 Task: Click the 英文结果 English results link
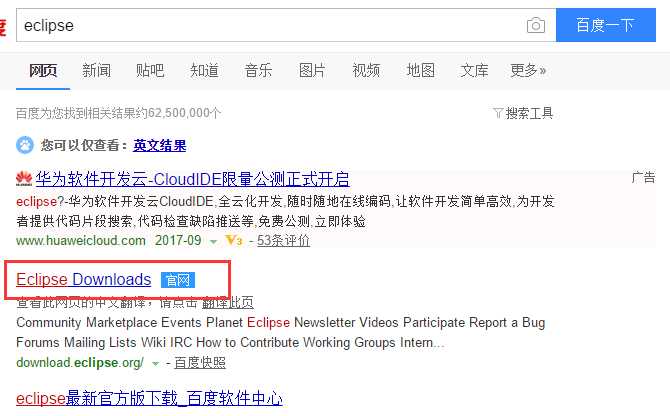click(160, 146)
